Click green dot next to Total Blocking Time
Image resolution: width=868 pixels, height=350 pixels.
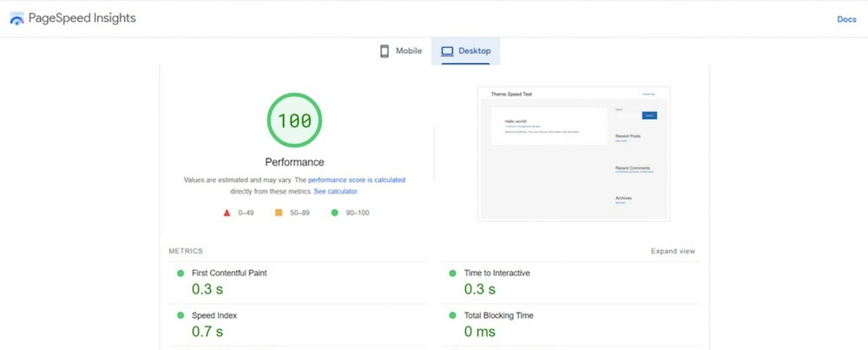point(452,315)
